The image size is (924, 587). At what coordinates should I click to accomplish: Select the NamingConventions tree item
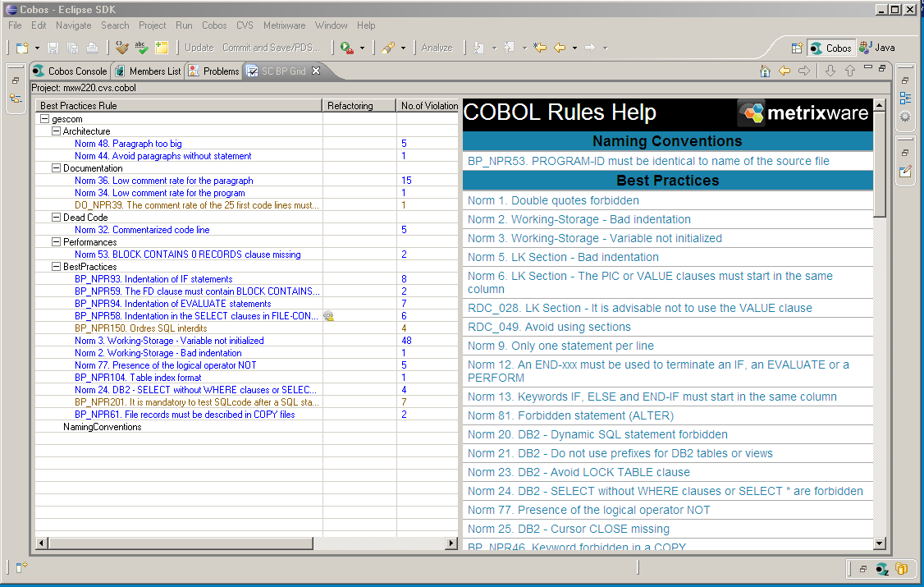click(x=102, y=427)
